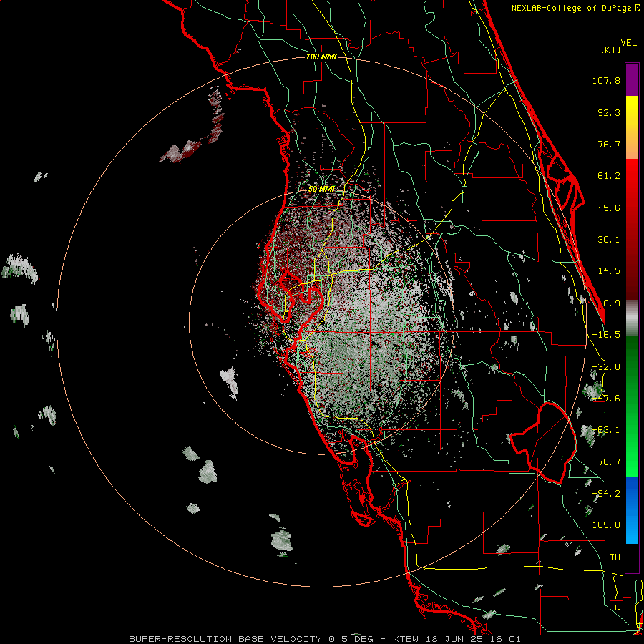
Task: Click the TH label on the legend
Action: (615, 557)
